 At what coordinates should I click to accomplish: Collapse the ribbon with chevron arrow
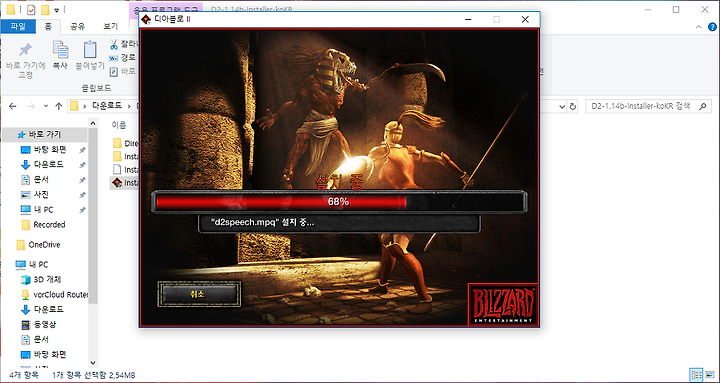click(698, 27)
